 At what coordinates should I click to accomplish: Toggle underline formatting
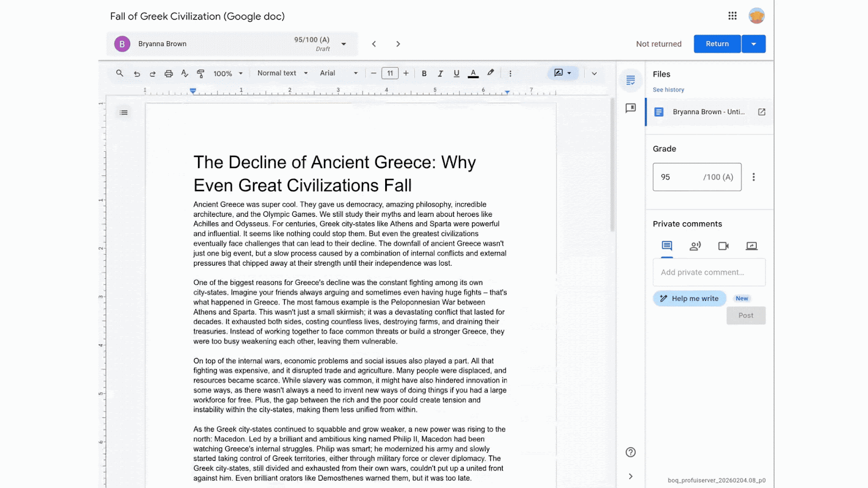click(x=456, y=74)
